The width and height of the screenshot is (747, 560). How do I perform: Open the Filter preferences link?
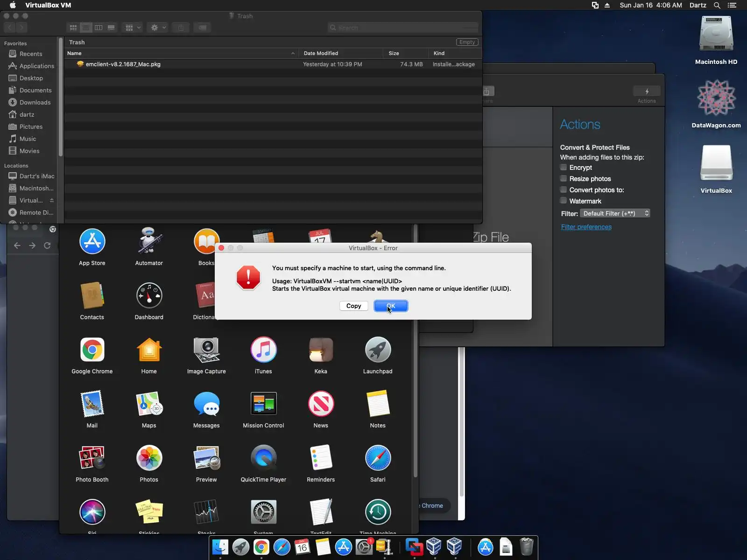(586, 227)
